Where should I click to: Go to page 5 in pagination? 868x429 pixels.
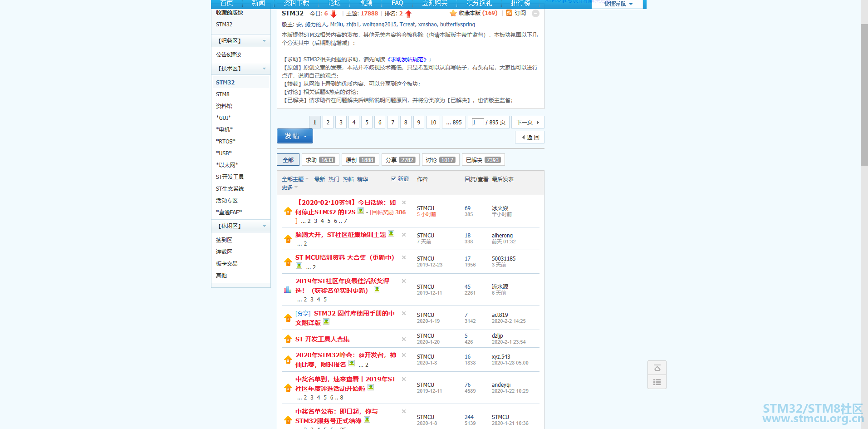pyautogui.click(x=367, y=123)
